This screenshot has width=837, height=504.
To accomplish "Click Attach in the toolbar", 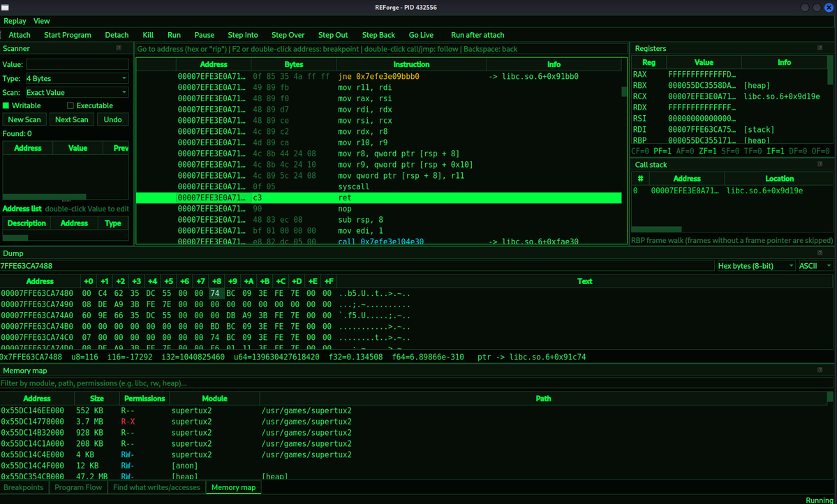I will coord(20,35).
